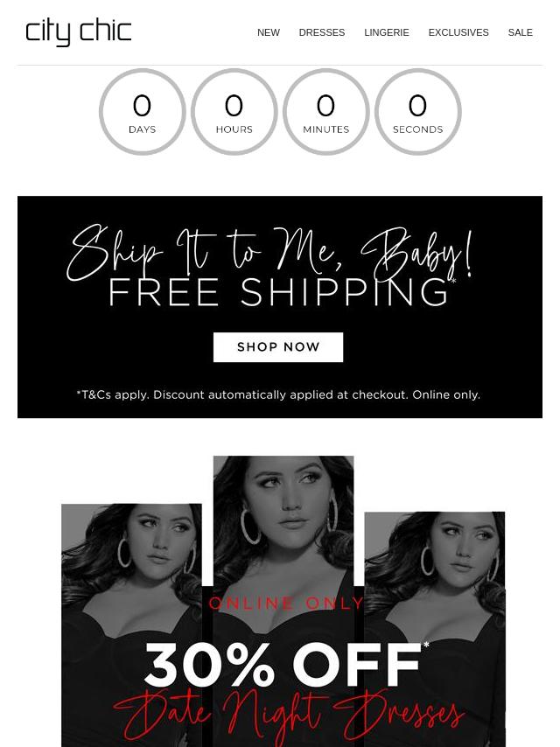
Task: Click the DAYS countdown circle
Action: click(142, 112)
